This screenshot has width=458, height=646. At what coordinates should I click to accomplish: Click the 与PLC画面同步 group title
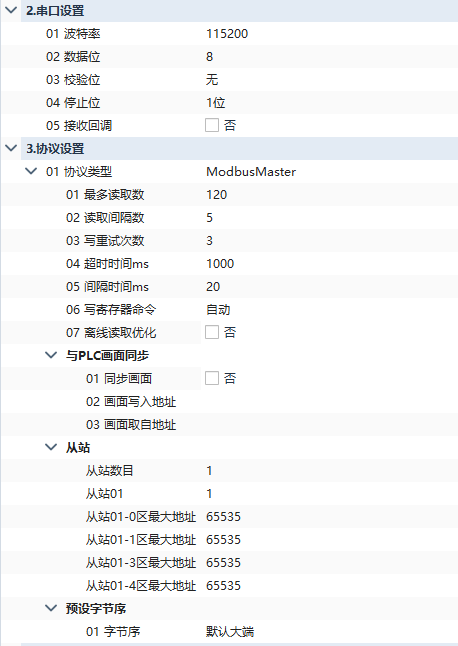click(x=107, y=355)
